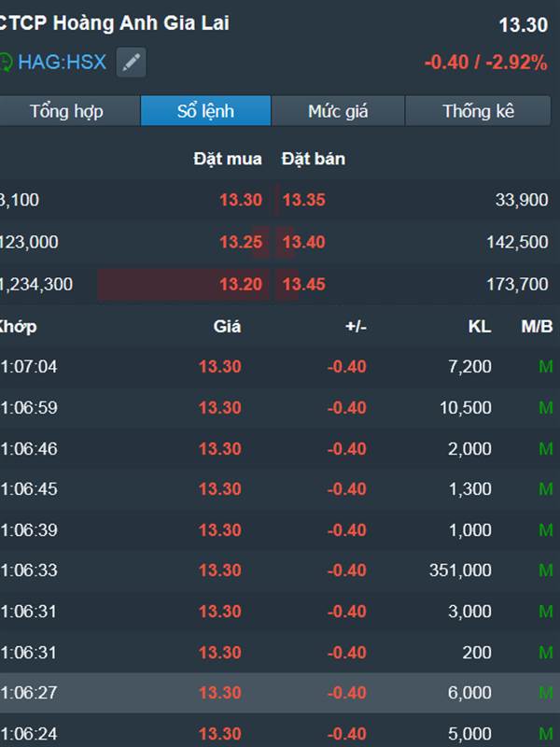Select ask price 13.35 in order book
This screenshot has width=560, height=747.
304,200
